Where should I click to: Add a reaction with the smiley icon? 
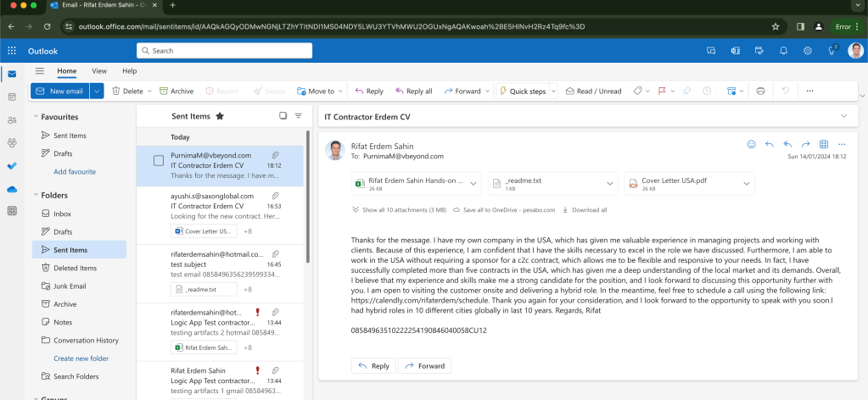tap(751, 144)
